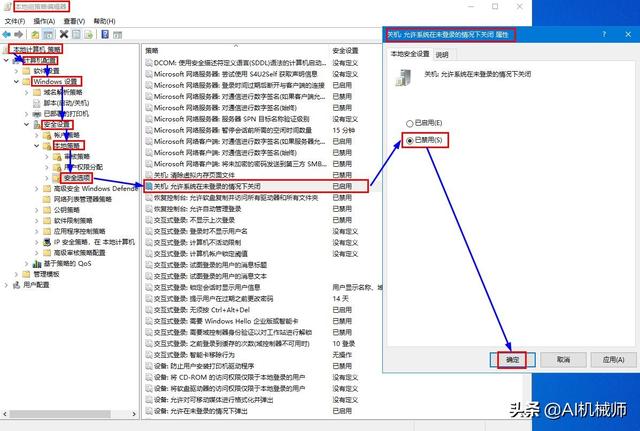Click the help question mark in dialog title bar
Image resolution: width=640 pixels, height=431 pixels.
coord(604,34)
